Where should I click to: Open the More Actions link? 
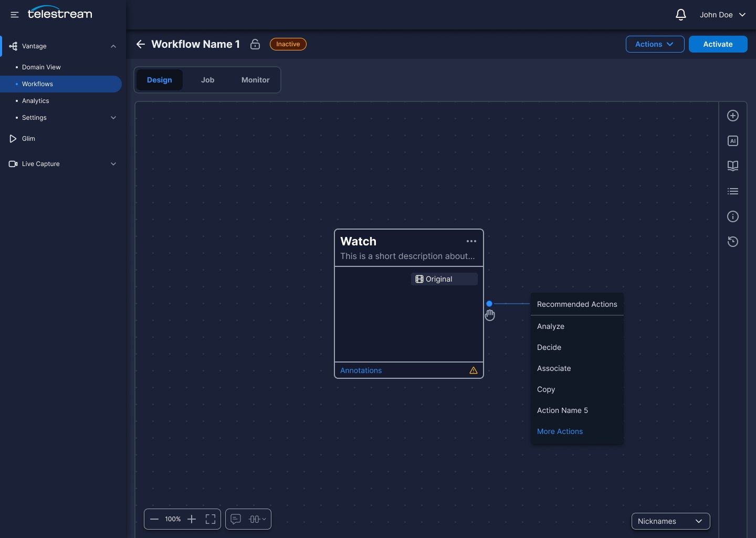pos(560,431)
